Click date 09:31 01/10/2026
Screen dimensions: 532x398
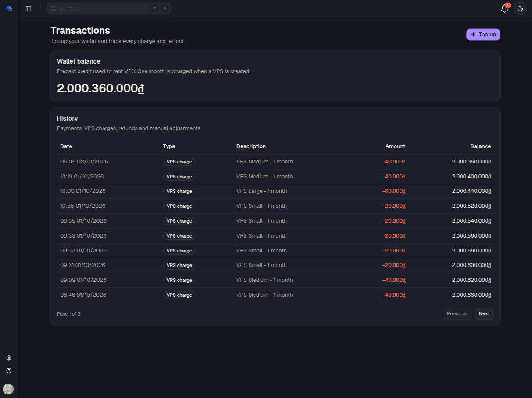(82, 265)
